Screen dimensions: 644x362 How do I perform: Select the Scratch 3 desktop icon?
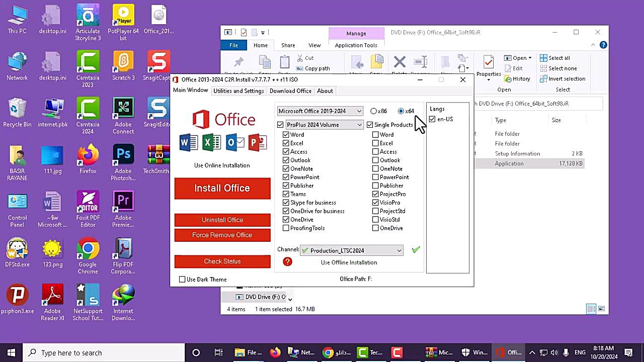(x=123, y=66)
